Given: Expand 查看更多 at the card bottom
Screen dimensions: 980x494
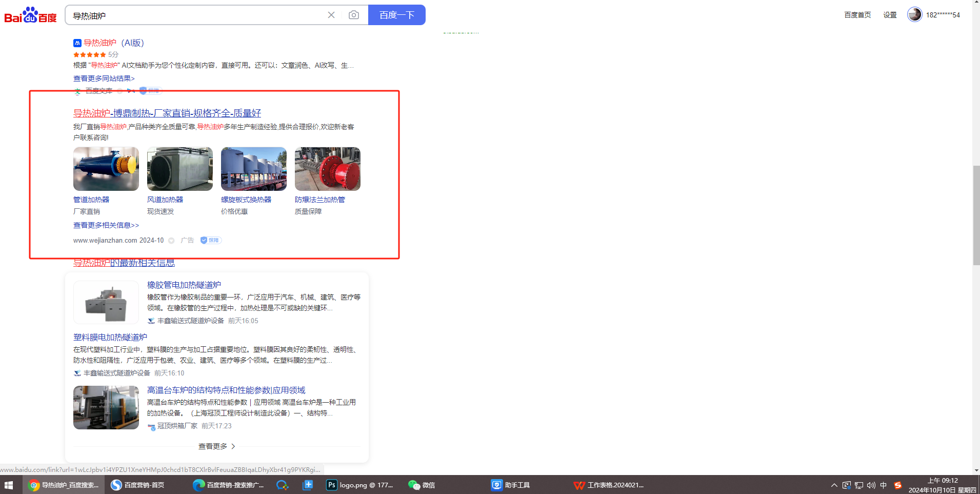Looking at the screenshot, I should click(x=217, y=446).
